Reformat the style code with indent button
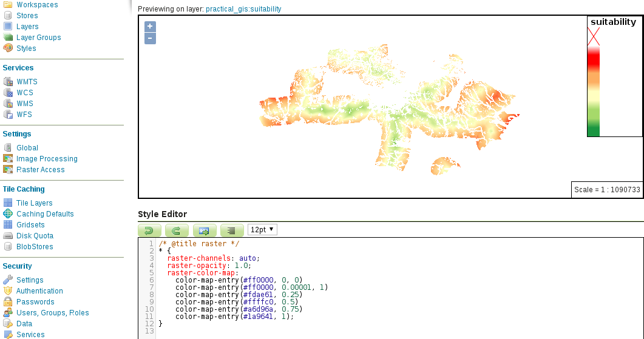This screenshot has height=339, width=644. pos(232,230)
